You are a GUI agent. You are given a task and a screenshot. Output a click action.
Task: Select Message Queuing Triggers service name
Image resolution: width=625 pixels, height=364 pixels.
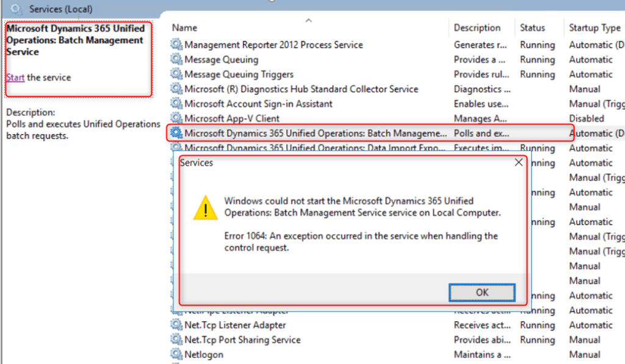tap(239, 74)
